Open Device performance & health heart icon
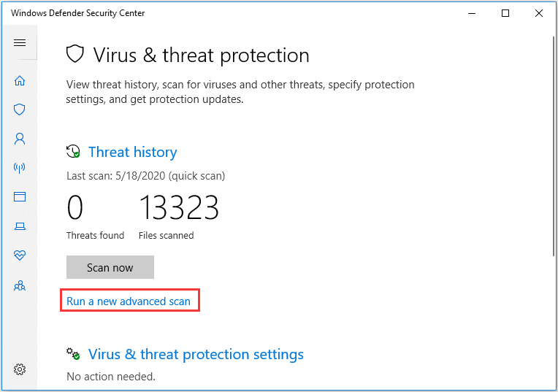Viewport: 558px width, 392px height. 20,255
